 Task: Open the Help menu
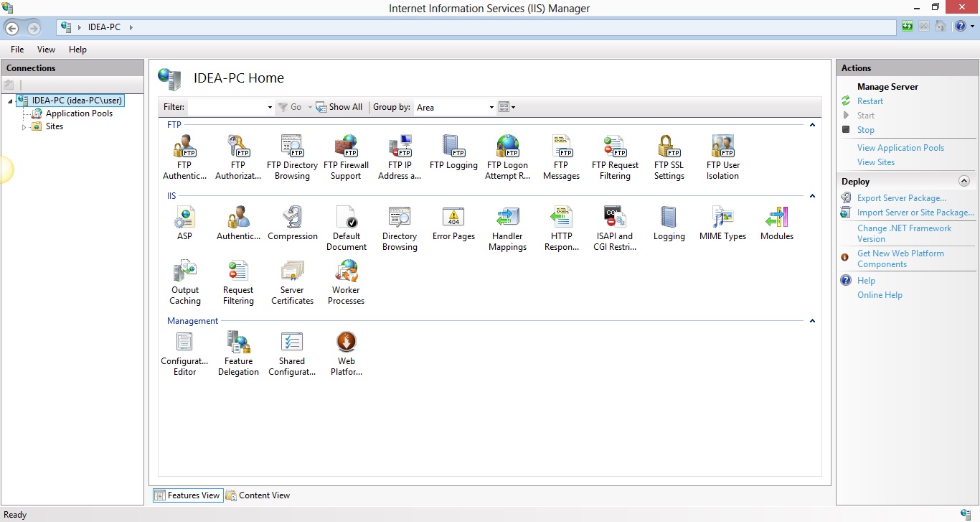(x=77, y=50)
